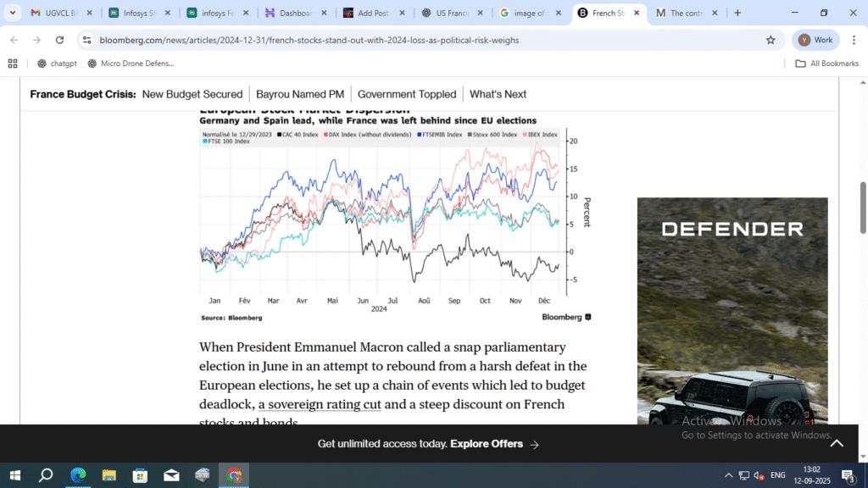Image resolution: width=868 pixels, height=488 pixels.
Task: Click the sovereign rating cut link
Action: click(320, 405)
